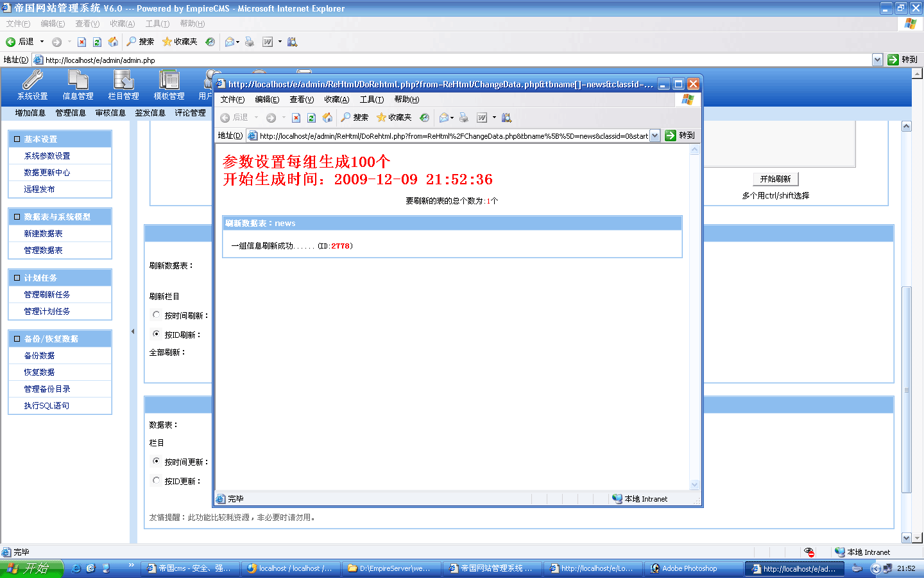Click the popup window vertical scrollbar track

coord(694,321)
